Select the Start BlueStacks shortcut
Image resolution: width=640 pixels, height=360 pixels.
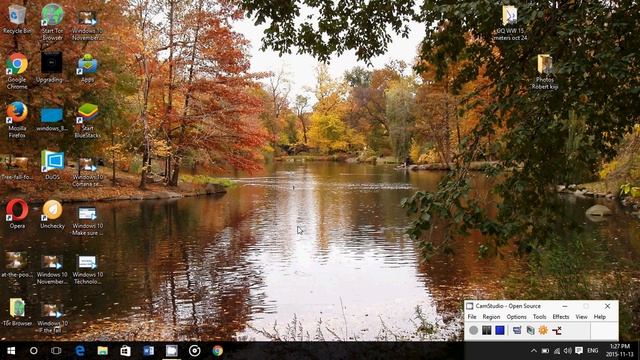[x=87, y=120]
